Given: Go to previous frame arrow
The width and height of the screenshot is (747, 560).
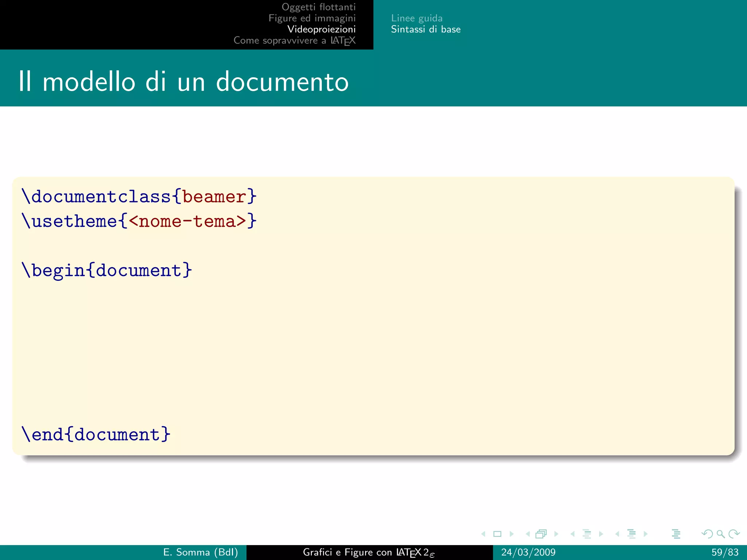Looking at the screenshot, I should point(528,534).
